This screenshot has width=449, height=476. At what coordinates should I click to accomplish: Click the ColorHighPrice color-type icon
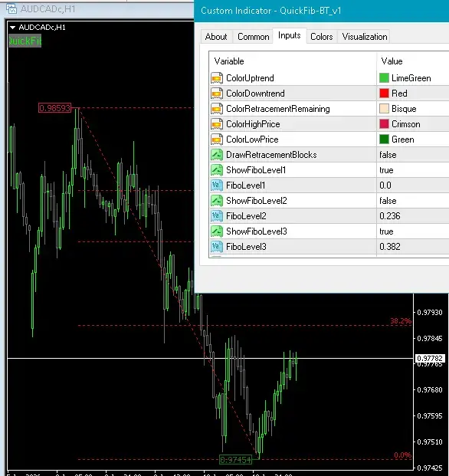click(217, 124)
